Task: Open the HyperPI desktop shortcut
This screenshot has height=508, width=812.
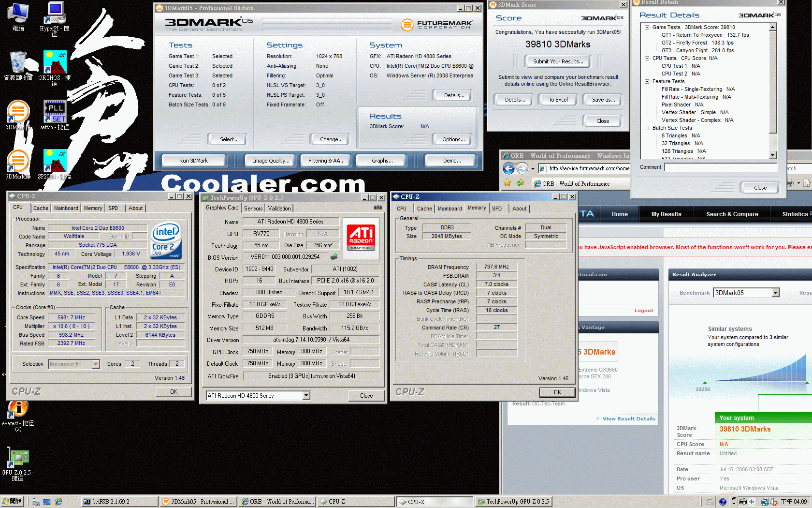Action: point(55,19)
